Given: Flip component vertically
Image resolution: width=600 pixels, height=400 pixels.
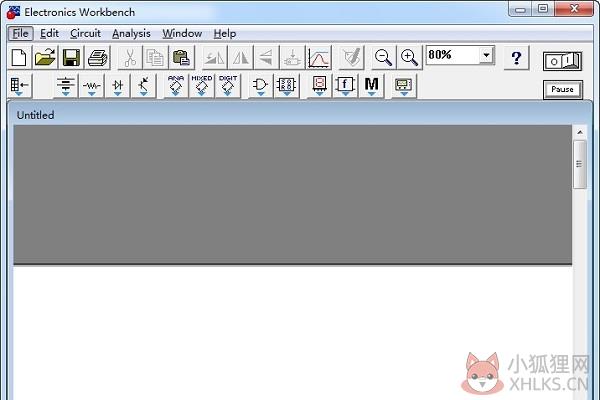Looking at the screenshot, I should [266, 58].
